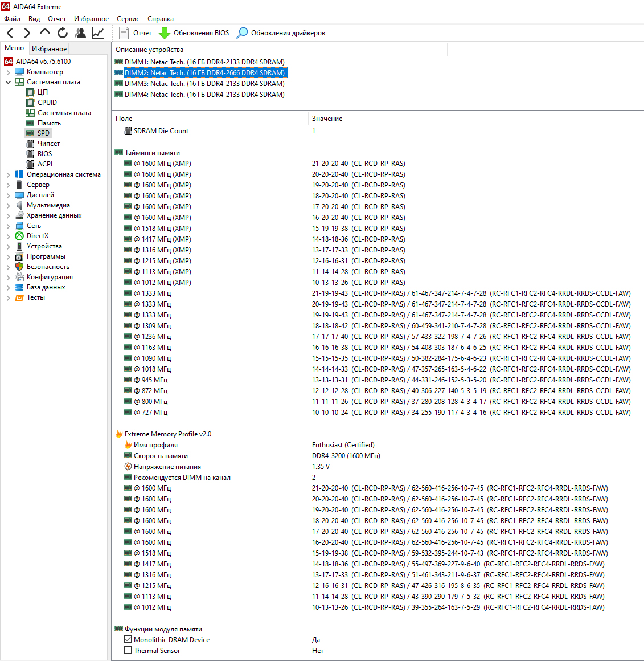
Task: Open the Избранное menu in menu bar
Action: click(91, 19)
